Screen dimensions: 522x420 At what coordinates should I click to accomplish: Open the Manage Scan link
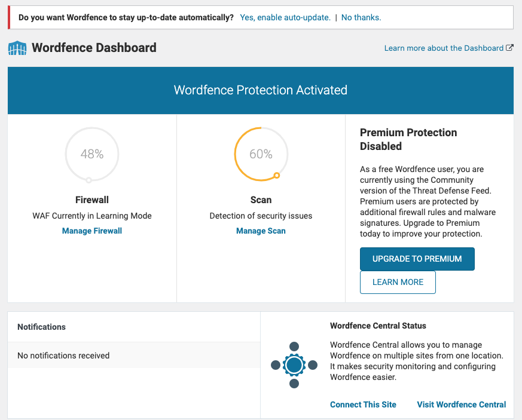261,231
